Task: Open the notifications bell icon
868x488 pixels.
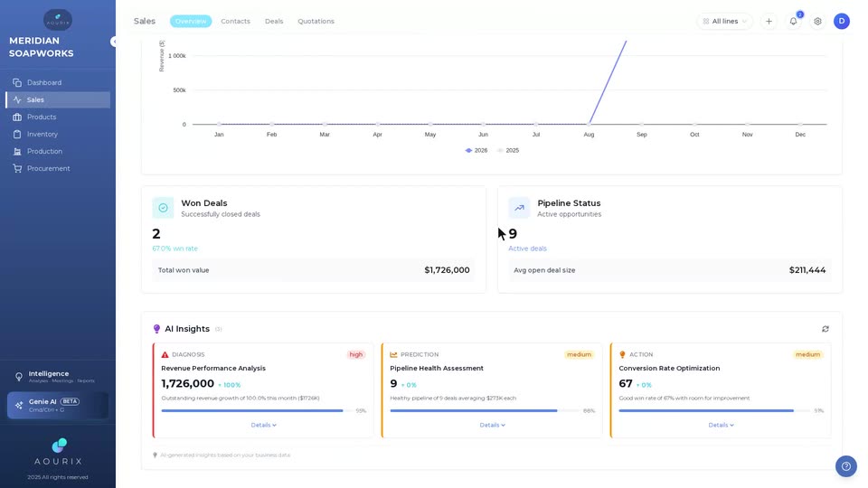Action: coord(793,21)
